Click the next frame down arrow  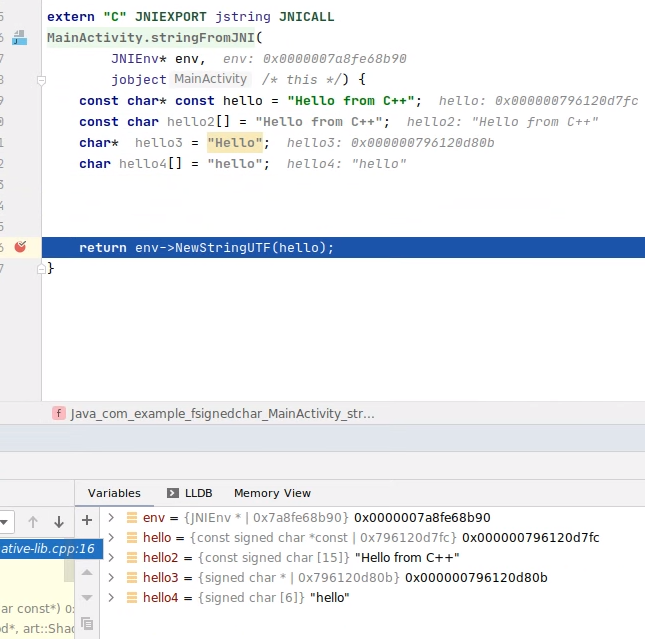coord(58,521)
